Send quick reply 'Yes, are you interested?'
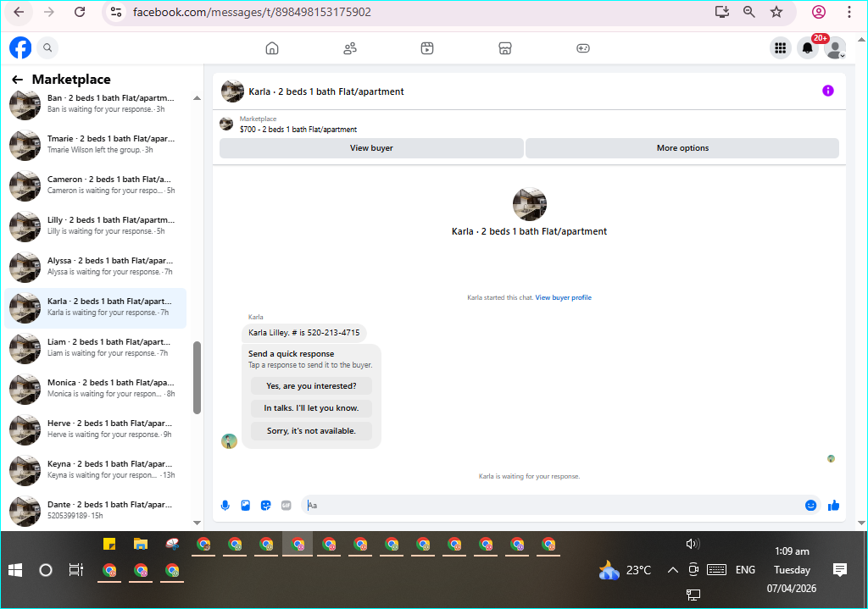Image resolution: width=868 pixels, height=609 pixels. click(x=311, y=386)
